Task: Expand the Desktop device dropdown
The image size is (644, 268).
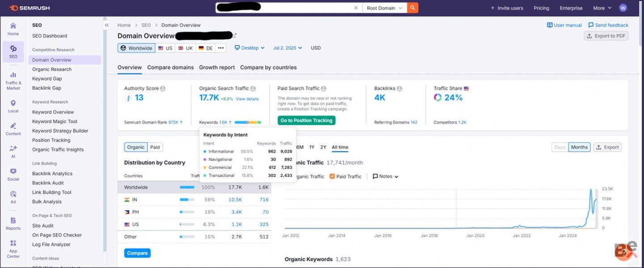Action: click(249, 48)
